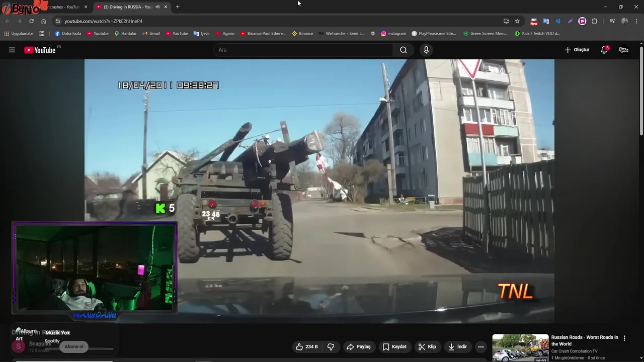Viewport: 644px width, 362px height.
Task: Open the tab groups grid icon
Action: click(x=42, y=34)
